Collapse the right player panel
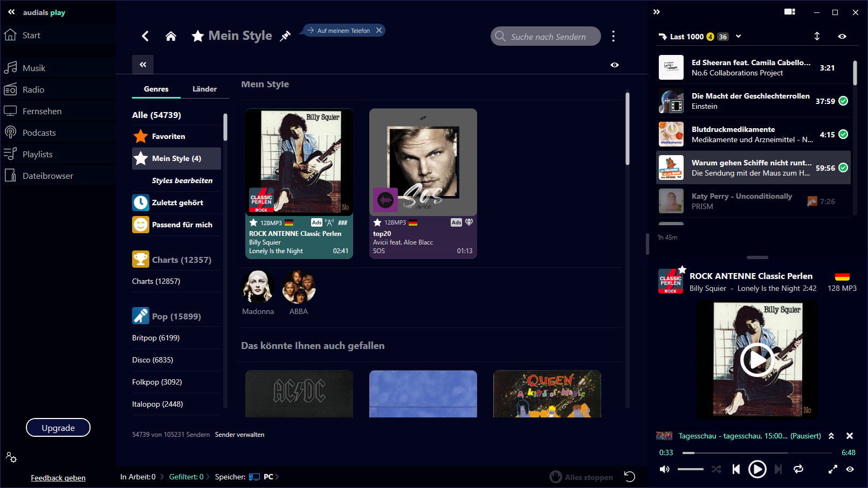 657,12
